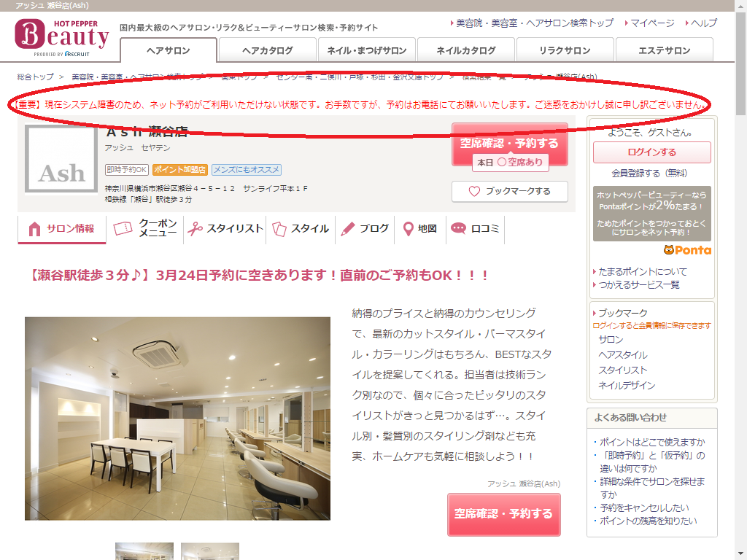The width and height of the screenshot is (747, 560).
Task: Click 会員登録する (無料) link
Action: point(649,174)
